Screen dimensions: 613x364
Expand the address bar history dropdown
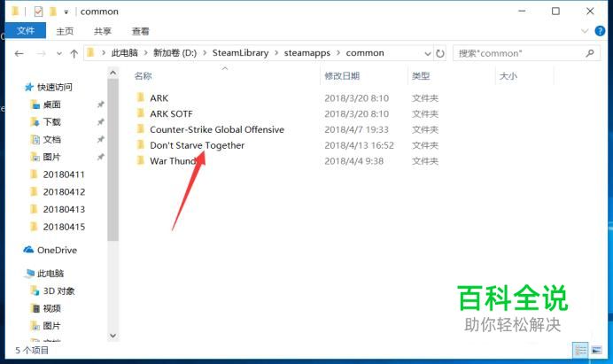(x=428, y=53)
